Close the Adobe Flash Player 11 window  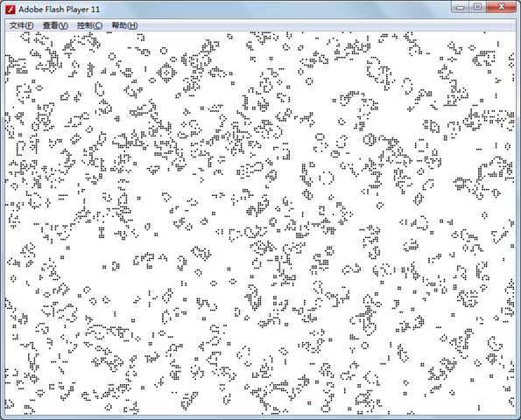click(x=502, y=7)
